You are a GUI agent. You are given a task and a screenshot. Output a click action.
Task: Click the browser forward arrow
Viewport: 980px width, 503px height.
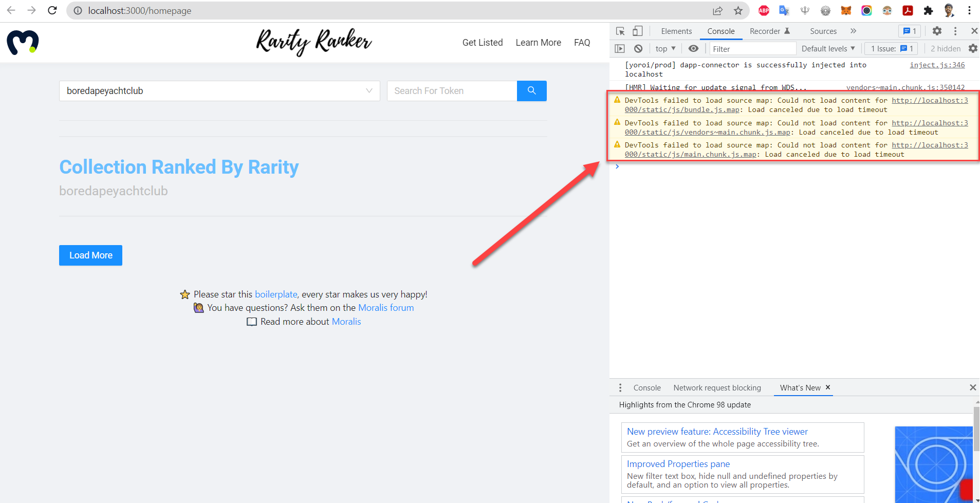coord(31,10)
